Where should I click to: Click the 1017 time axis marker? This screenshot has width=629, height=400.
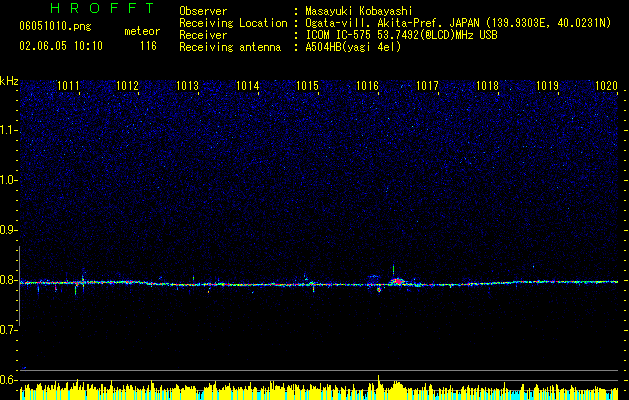[427, 86]
